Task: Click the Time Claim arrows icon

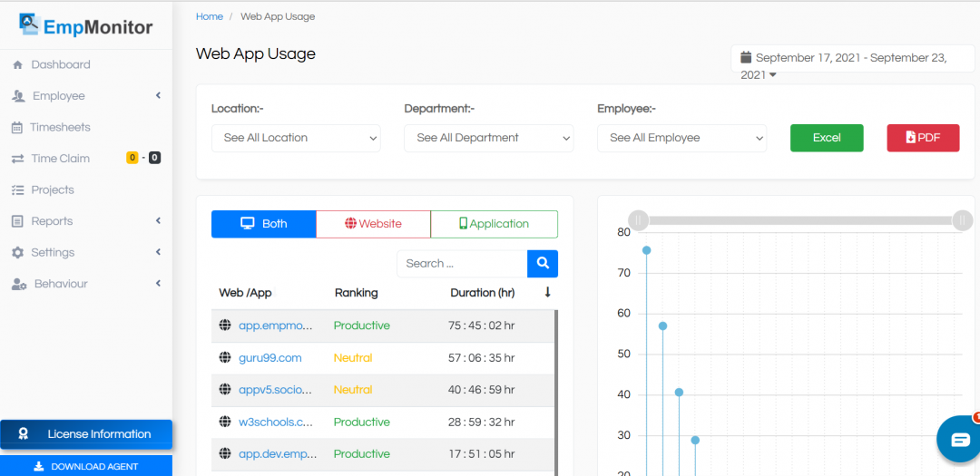Action: point(17,159)
